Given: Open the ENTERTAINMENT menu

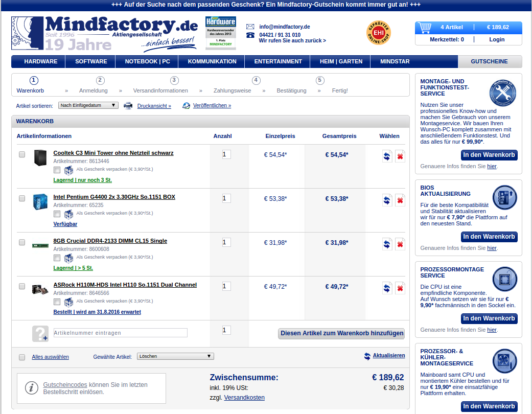Looking at the screenshot, I should (278, 61).
